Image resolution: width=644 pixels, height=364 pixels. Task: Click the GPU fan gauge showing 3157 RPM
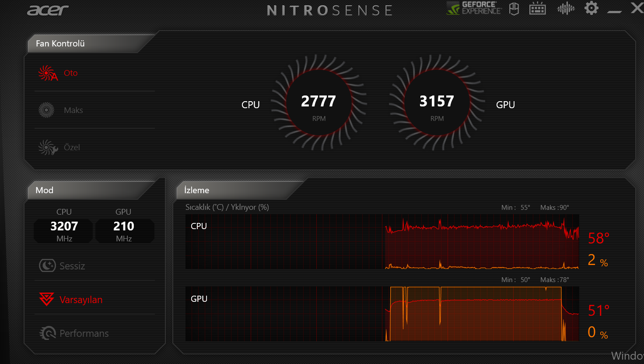(x=437, y=103)
